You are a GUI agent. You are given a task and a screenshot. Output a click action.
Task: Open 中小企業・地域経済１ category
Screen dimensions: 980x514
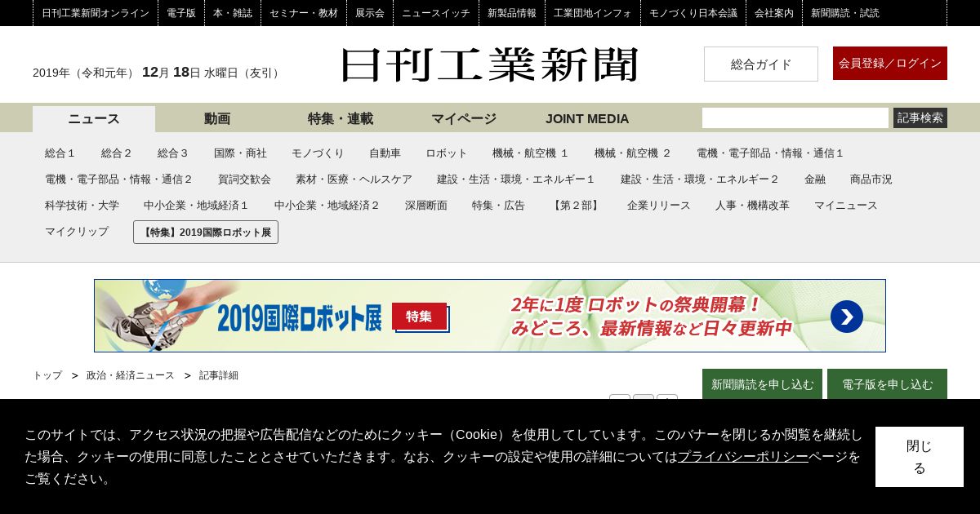click(197, 206)
